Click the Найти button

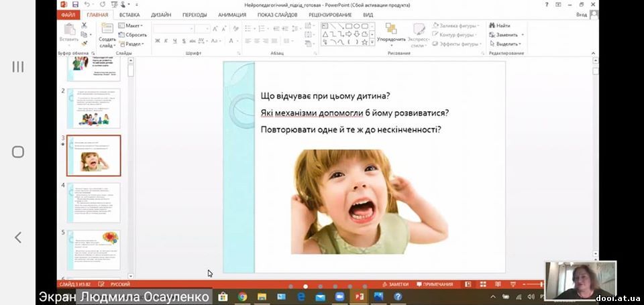(500, 25)
